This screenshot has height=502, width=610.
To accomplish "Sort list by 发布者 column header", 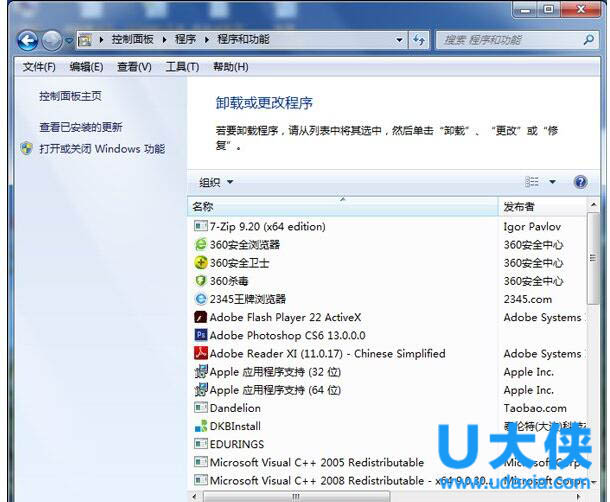I will tap(542, 207).
